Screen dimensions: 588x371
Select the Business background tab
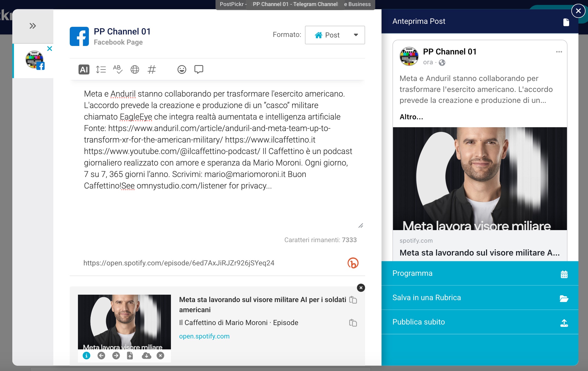click(357, 4)
